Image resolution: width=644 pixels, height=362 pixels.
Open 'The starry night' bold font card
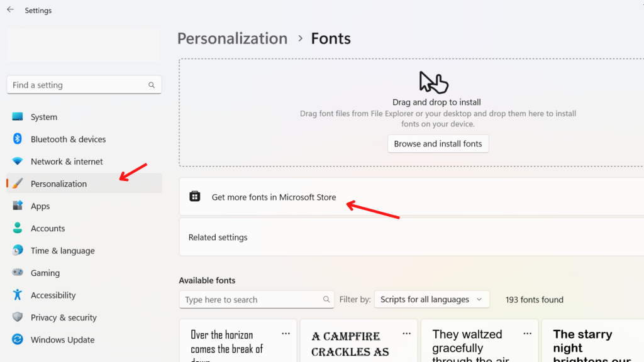point(592,341)
